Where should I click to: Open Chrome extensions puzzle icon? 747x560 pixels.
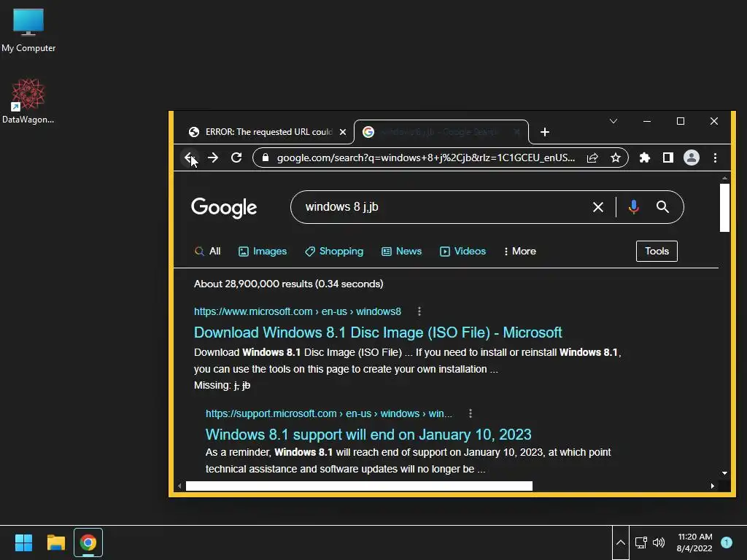[x=645, y=157]
